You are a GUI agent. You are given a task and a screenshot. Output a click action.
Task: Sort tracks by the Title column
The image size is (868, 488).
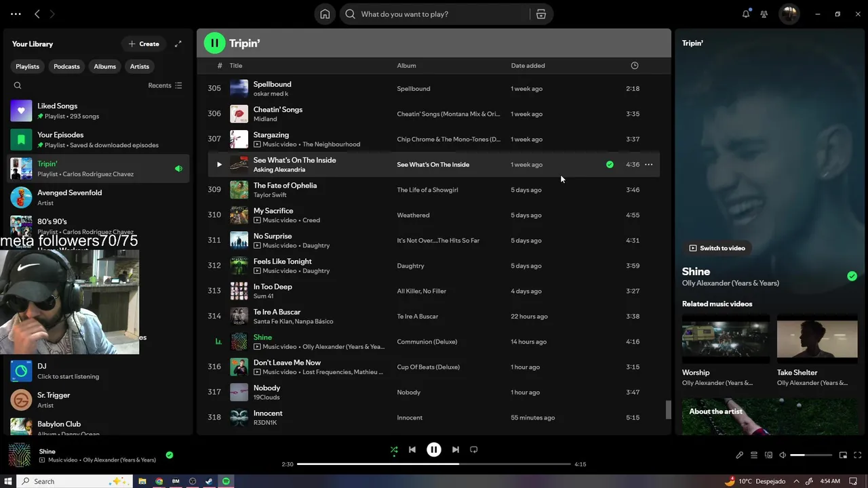236,66
